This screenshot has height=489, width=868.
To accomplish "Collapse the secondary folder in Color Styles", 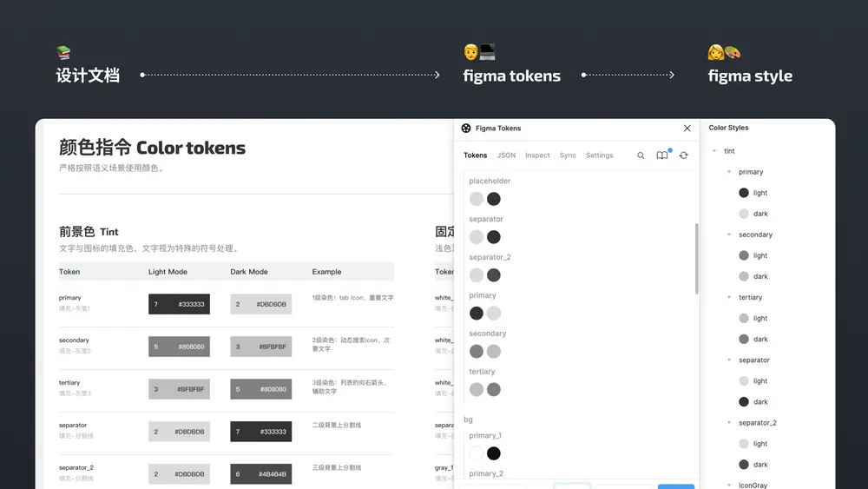I will coord(729,235).
